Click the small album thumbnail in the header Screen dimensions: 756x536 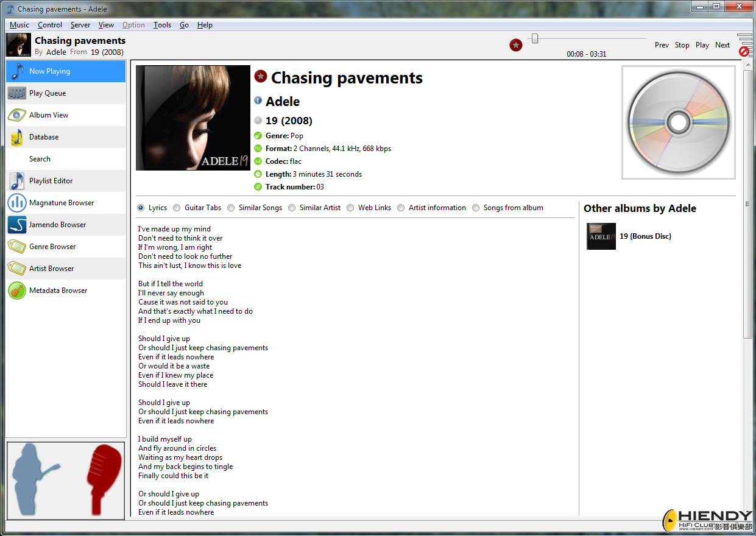click(18, 45)
